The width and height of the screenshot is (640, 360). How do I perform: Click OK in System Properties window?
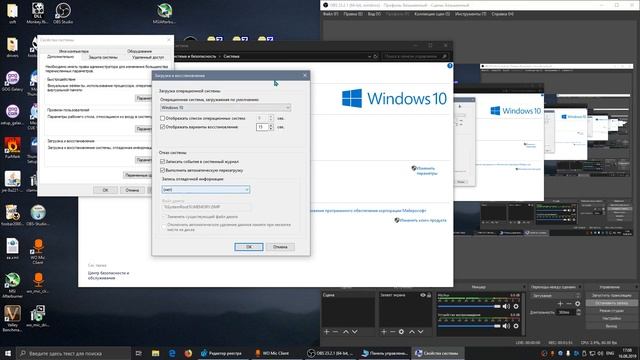click(105, 190)
